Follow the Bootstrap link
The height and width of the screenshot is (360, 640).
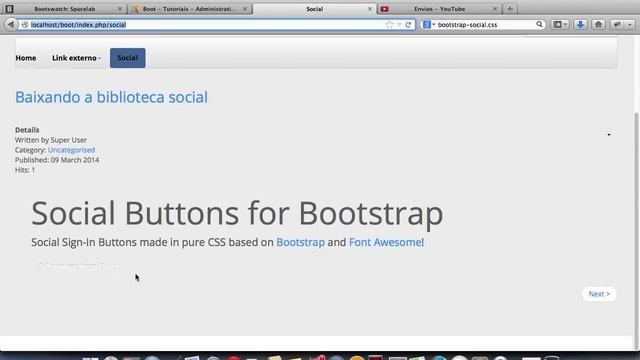pos(300,242)
